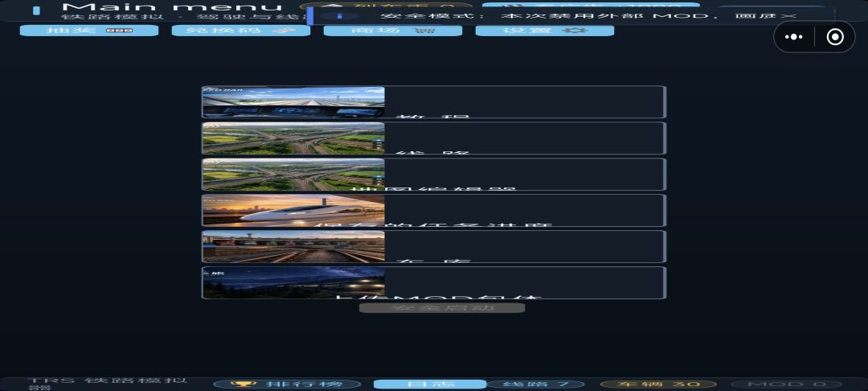
Task: Click the TRS 铁路模拟 footer label
Action: point(108,383)
